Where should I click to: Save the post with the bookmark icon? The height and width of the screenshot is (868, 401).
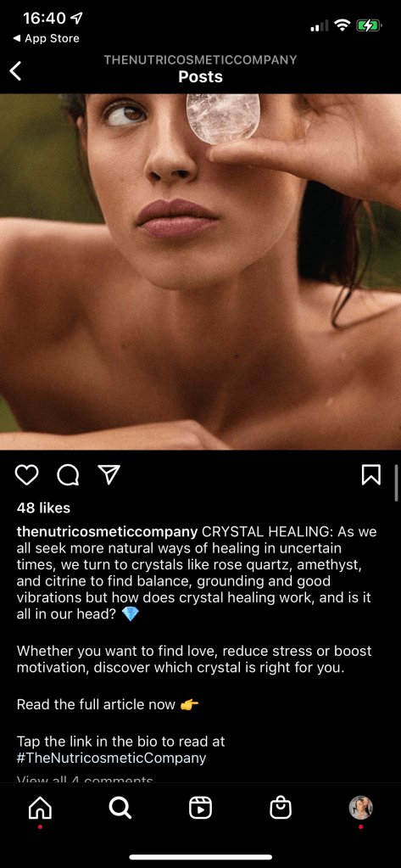pyautogui.click(x=371, y=475)
